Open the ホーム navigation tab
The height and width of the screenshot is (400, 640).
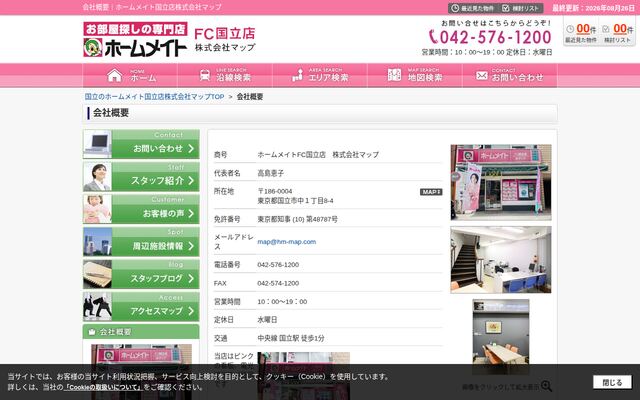(x=130, y=76)
